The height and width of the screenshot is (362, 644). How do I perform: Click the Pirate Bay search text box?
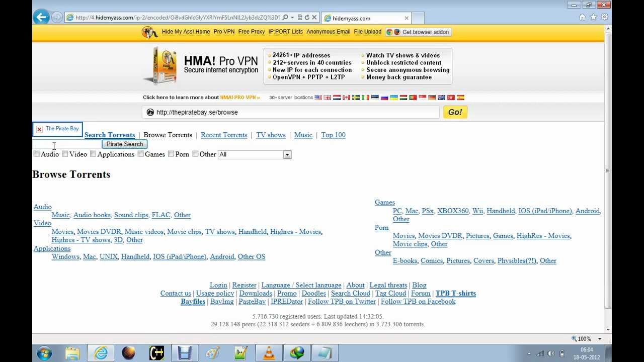tap(67, 144)
